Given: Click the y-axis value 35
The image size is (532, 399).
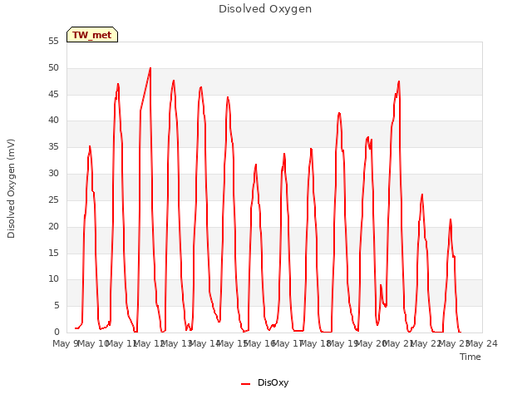Looking at the screenshot, I should point(53,147).
